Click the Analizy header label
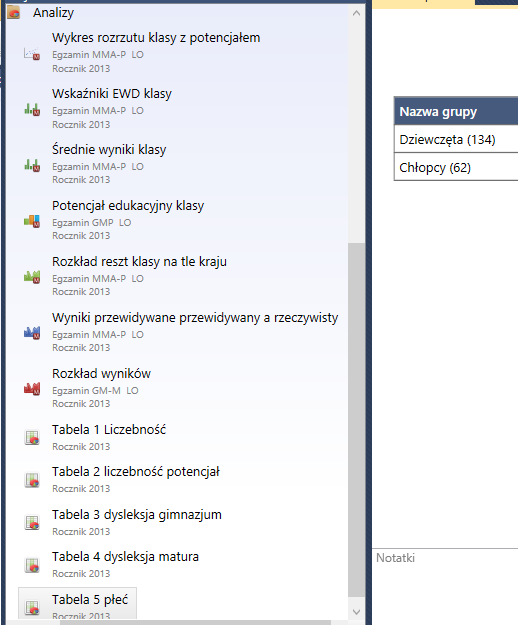This screenshot has height=625, width=518. (x=53, y=13)
